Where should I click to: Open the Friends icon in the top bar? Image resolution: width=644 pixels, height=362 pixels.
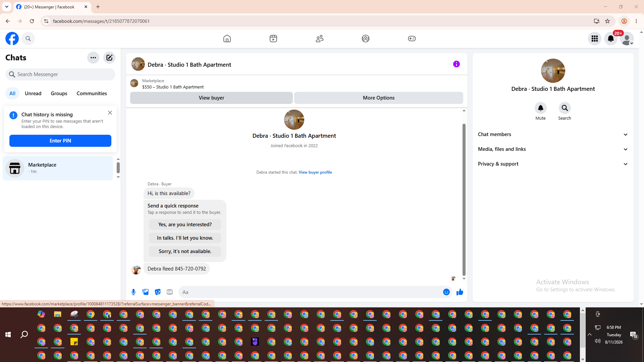pyautogui.click(x=320, y=39)
